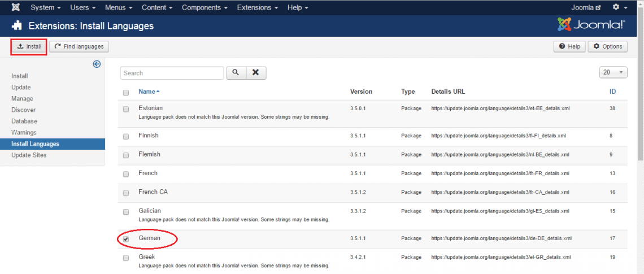The width and height of the screenshot is (644, 274).
Task: Click the Install button in the toolbar
Action: click(28, 46)
